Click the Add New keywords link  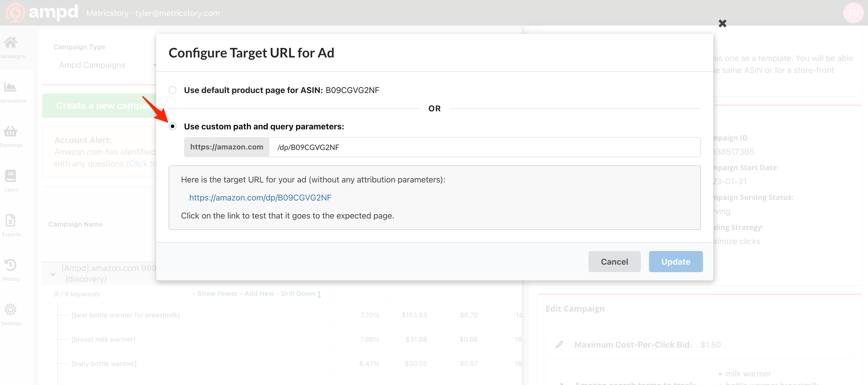[x=259, y=293]
